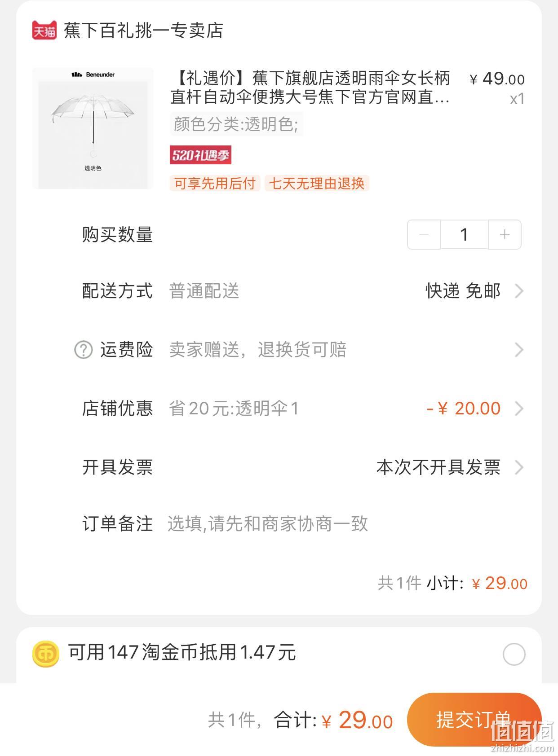Click the Tmall red cat logo icon
This screenshot has width=558, height=756.
click(x=44, y=30)
